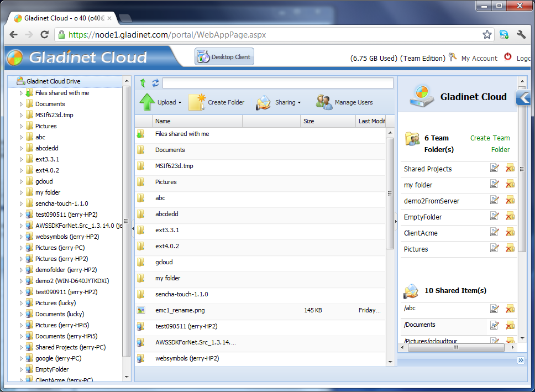
Task: Expand the MSIf623d.tmp tree node
Action: click(21, 115)
